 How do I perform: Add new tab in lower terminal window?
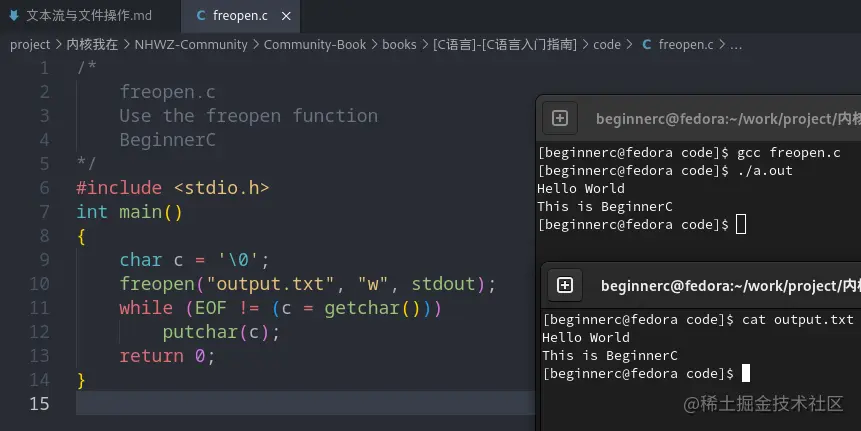coord(564,285)
